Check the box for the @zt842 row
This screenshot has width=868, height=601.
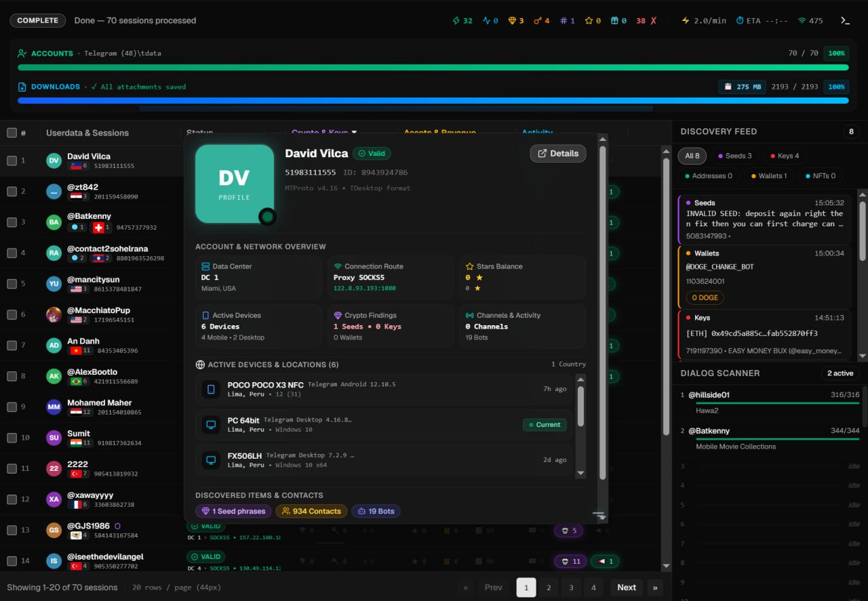point(12,191)
